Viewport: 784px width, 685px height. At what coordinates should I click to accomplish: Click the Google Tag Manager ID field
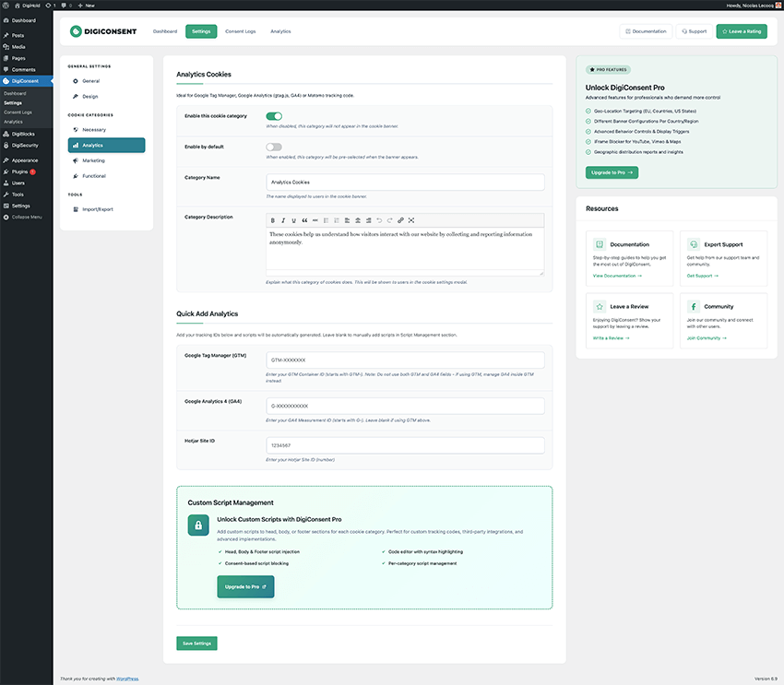(x=404, y=360)
